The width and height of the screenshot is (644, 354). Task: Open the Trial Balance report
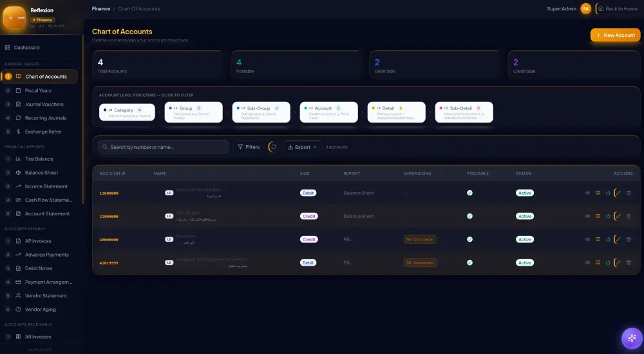click(x=40, y=159)
